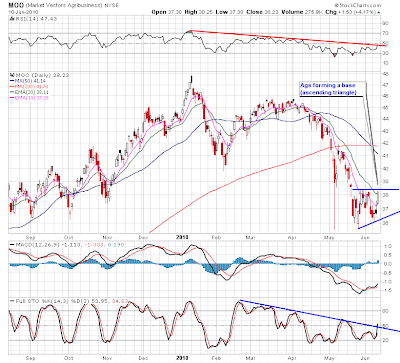
Task: Click the Sep month label under the price chart
Action: coord(30,238)
